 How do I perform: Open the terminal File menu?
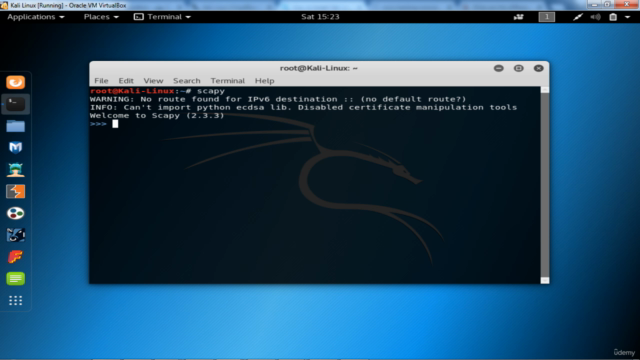click(x=101, y=81)
